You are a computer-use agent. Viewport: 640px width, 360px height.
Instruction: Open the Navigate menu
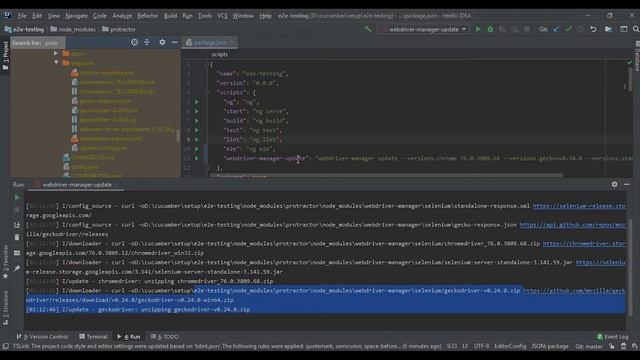(76, 16)
